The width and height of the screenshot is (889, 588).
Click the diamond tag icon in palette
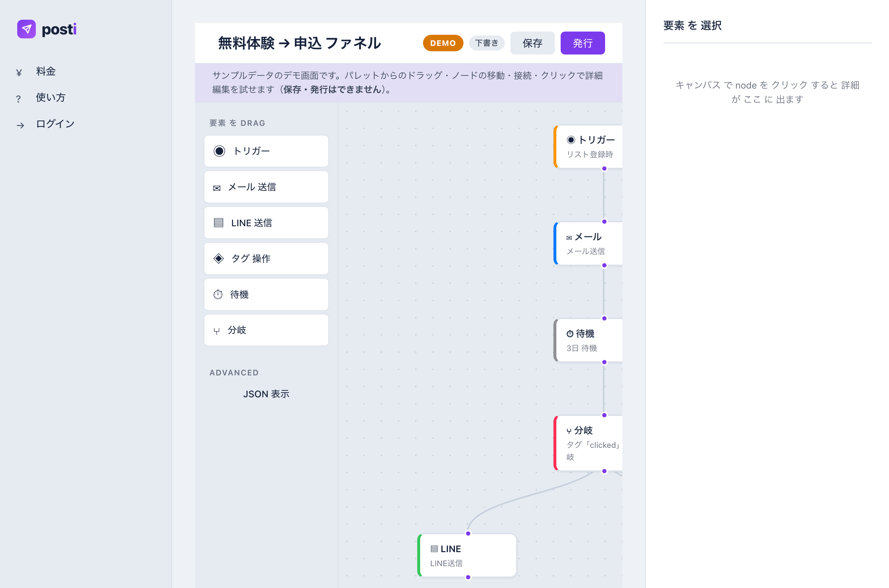[219, 259]
